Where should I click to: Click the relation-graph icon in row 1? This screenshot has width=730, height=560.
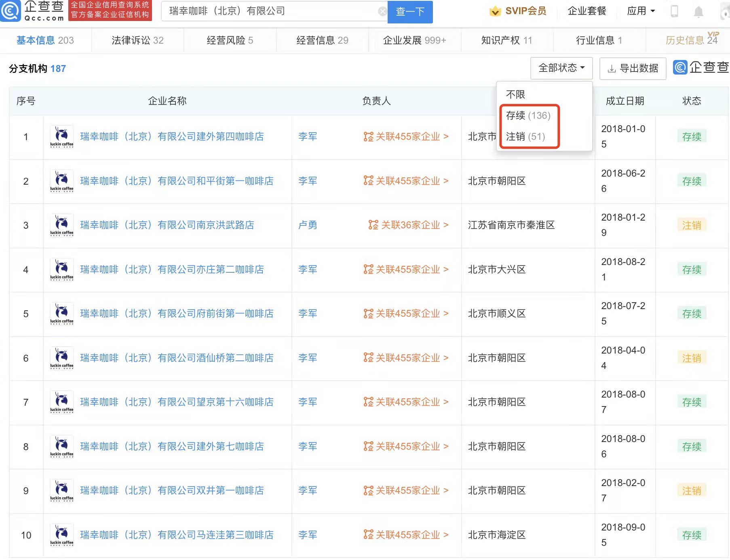[x=368, y=137]
